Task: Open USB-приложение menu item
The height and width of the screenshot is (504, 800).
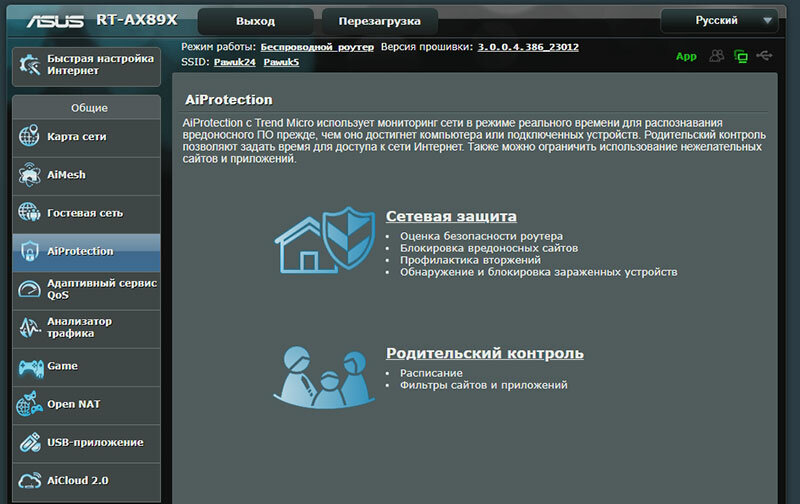Action: pyautogui.click(x=86, y=443)
